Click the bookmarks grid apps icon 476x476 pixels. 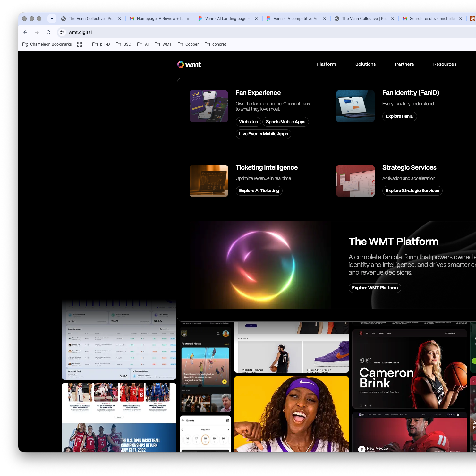80,44
